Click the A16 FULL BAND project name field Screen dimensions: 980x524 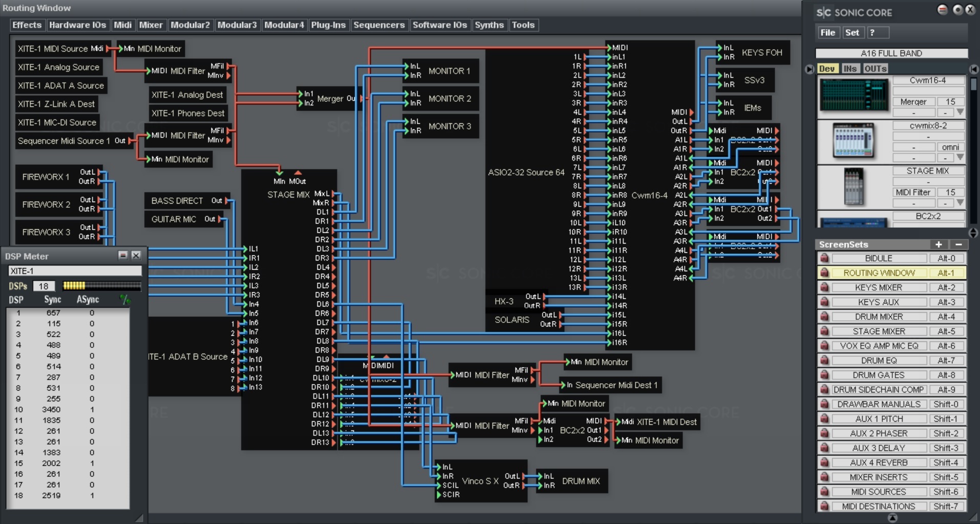(891, 53)
